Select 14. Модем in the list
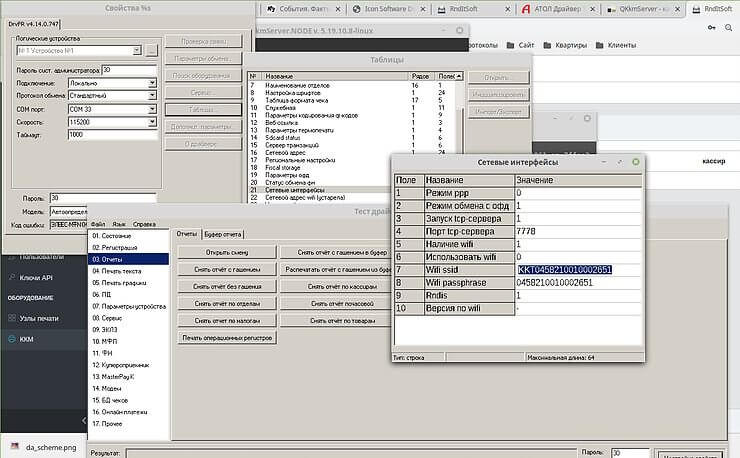The width and height of the screenshot is (740, 458). tap(128, 389)
